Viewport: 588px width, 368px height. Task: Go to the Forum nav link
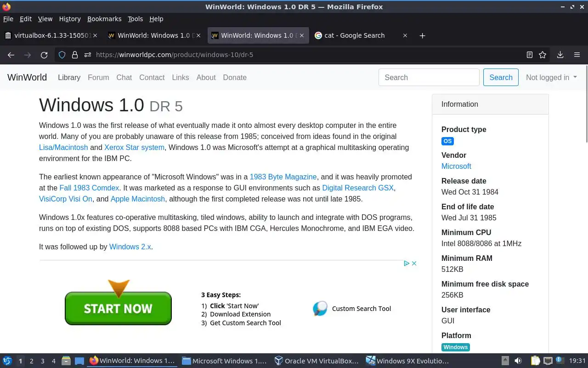point(98,77)
